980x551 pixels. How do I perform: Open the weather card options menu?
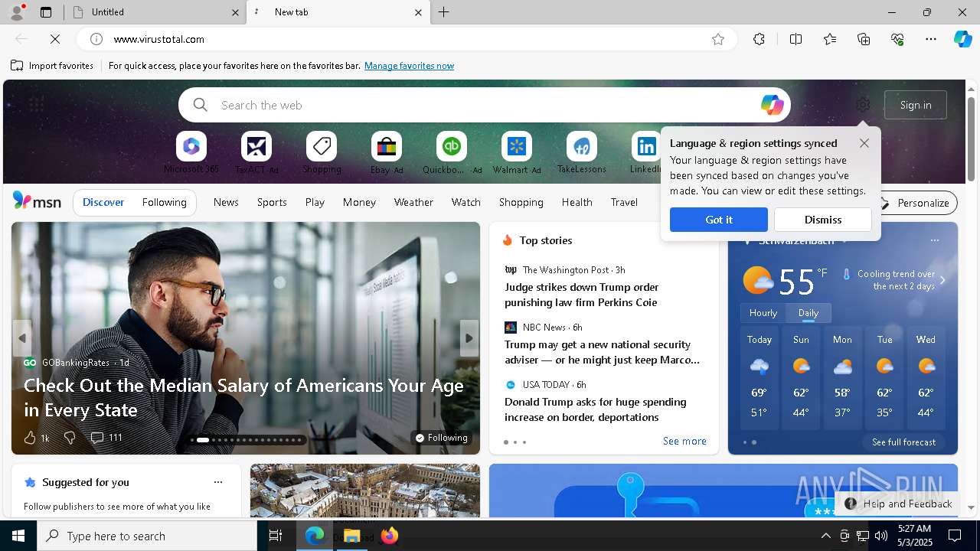click(934, 240)
